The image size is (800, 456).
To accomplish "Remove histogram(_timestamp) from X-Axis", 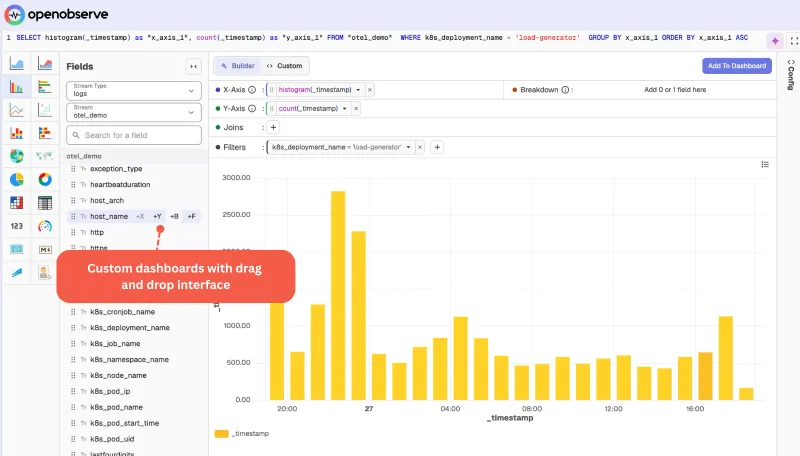I will point(370,90).
